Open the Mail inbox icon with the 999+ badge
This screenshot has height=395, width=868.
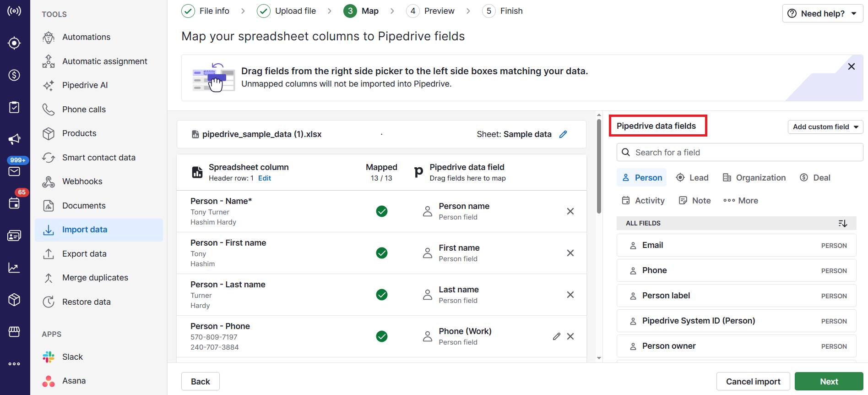[x=14, y=171]
